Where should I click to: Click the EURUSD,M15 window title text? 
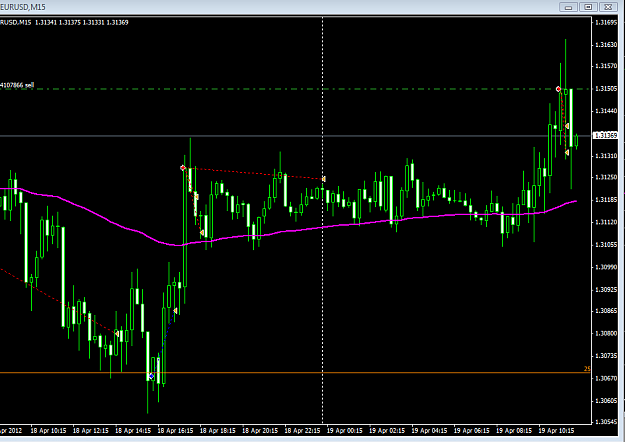point(23,7)
